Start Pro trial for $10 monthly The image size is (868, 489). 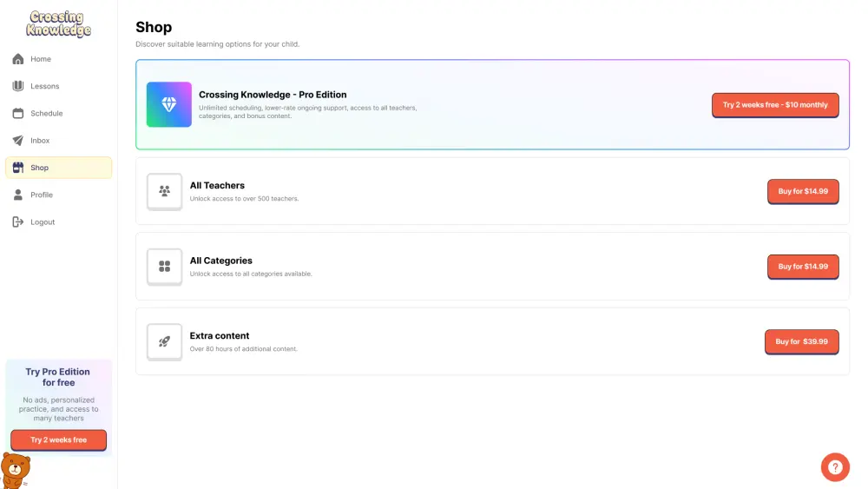tap(775, 105)
